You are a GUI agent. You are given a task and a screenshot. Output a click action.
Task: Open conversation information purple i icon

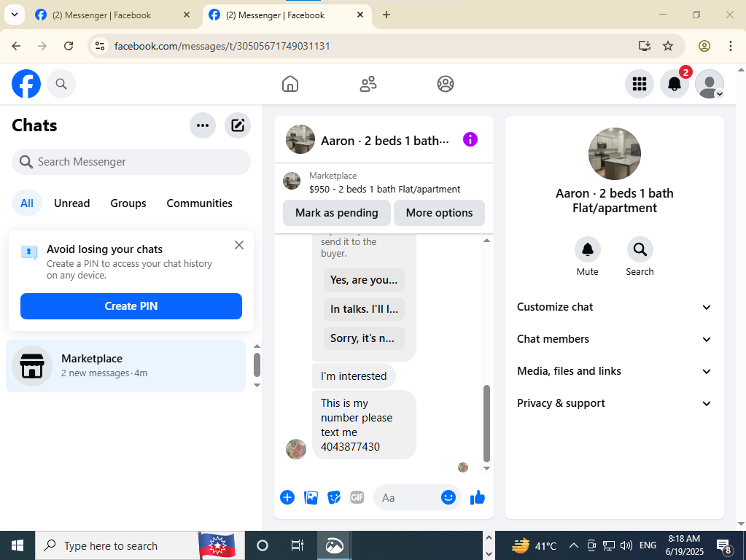(470, 139)
